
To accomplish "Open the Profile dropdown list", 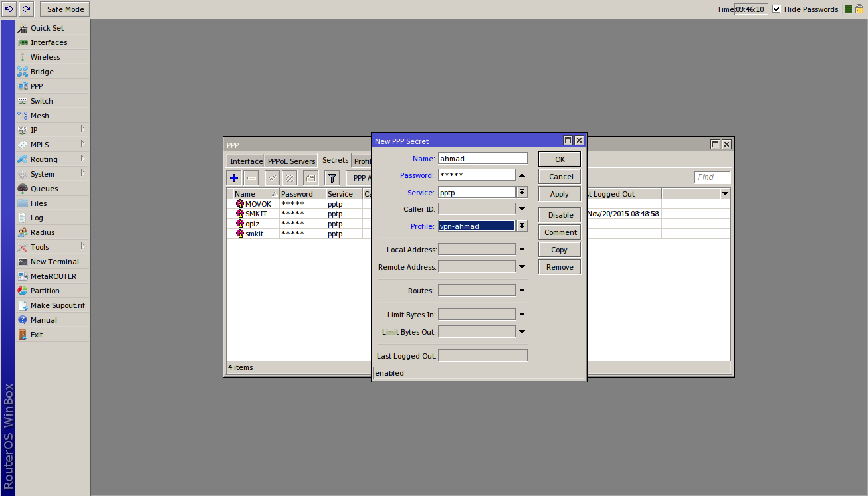I will [522, 226].
